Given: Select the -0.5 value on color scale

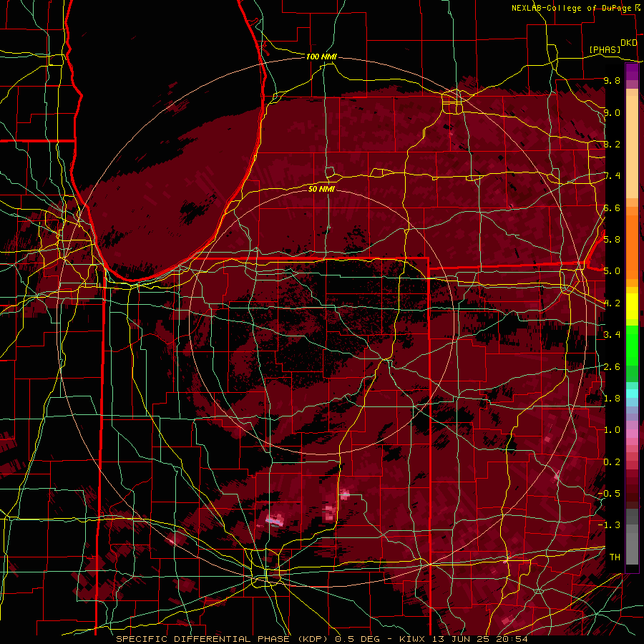Looking at the screenshot, I should (610, 494).
